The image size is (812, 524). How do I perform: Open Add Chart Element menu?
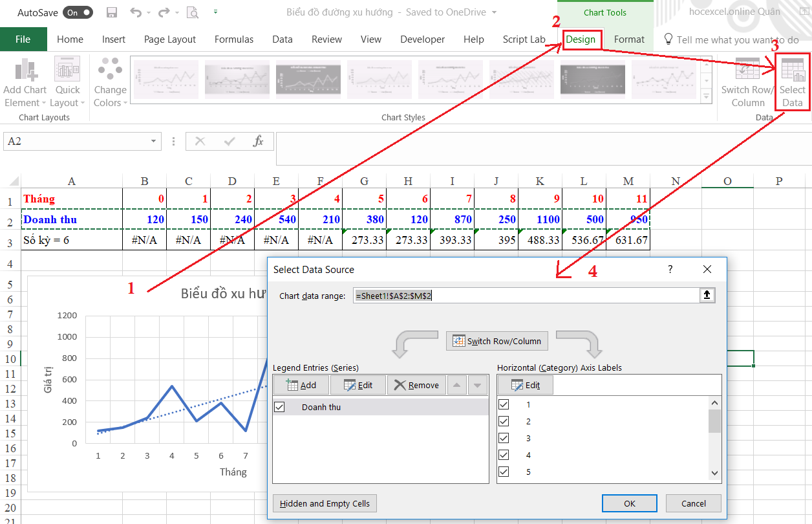pos(25,82)
